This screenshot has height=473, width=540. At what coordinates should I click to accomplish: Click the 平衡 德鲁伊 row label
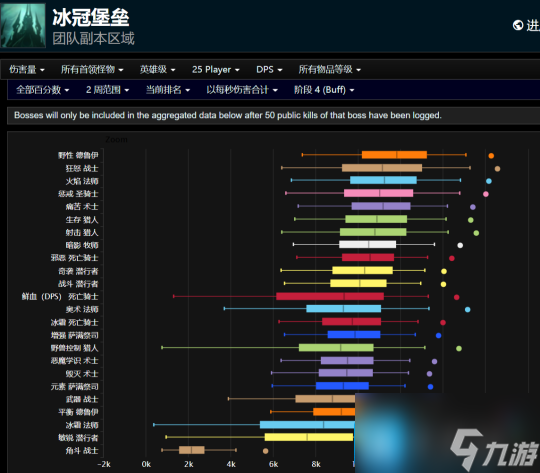[x=78, y=412]
